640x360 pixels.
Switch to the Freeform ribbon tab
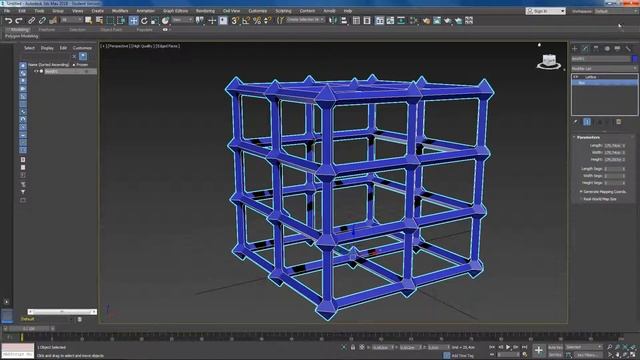click(47, 30)
